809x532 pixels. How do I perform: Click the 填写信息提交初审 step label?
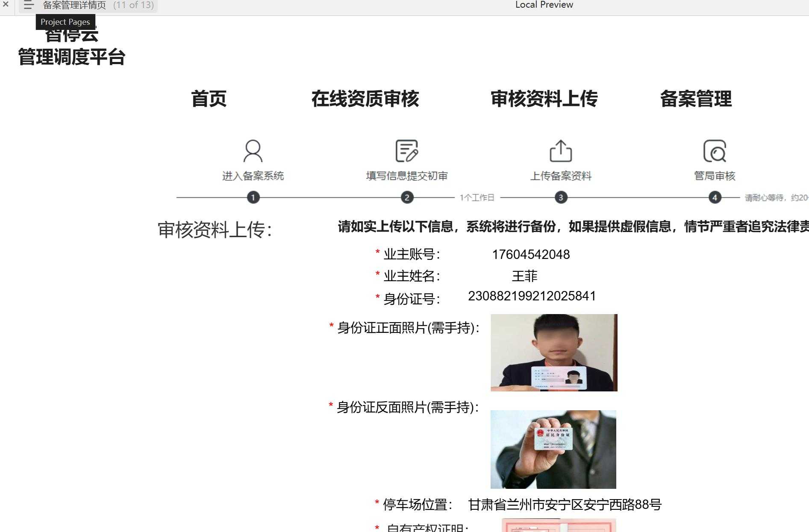pos(407,176)
